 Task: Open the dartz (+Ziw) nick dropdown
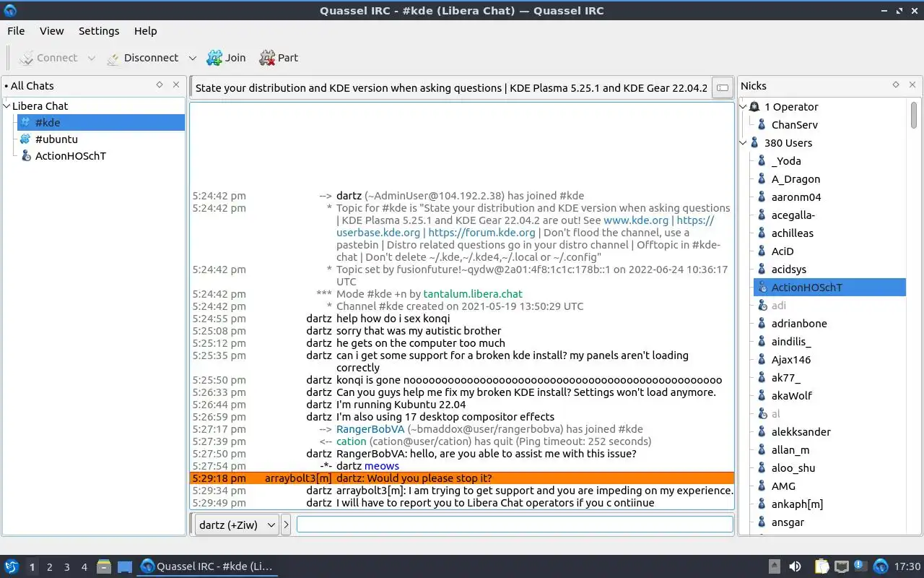click(x=237, y=525)
